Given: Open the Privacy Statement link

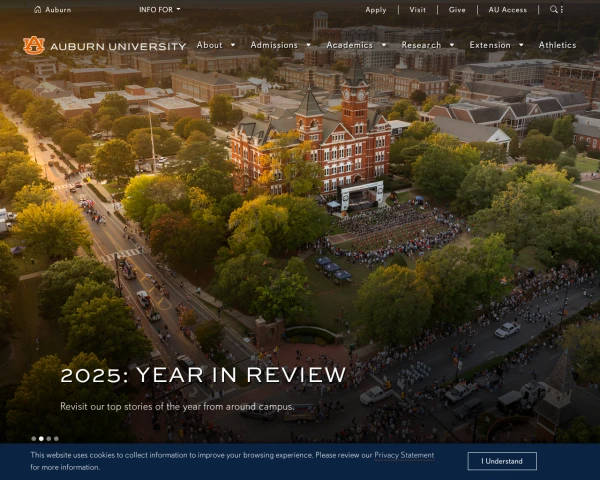Looking at the screenshot, I should (x=404, y=455).
